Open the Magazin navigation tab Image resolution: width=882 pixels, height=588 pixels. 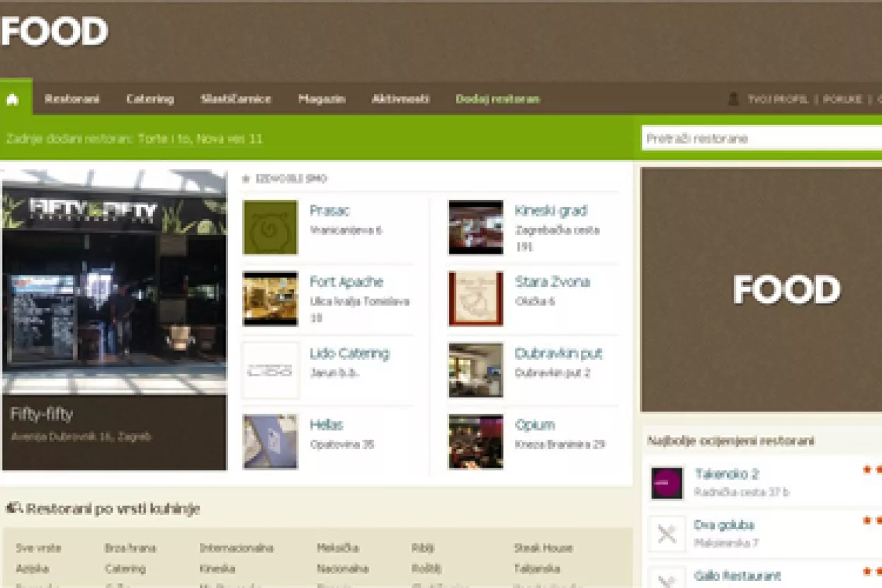[322, 99]
